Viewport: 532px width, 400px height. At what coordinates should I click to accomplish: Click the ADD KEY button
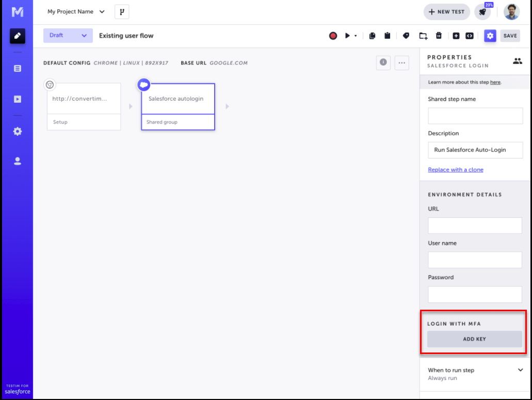474,339
